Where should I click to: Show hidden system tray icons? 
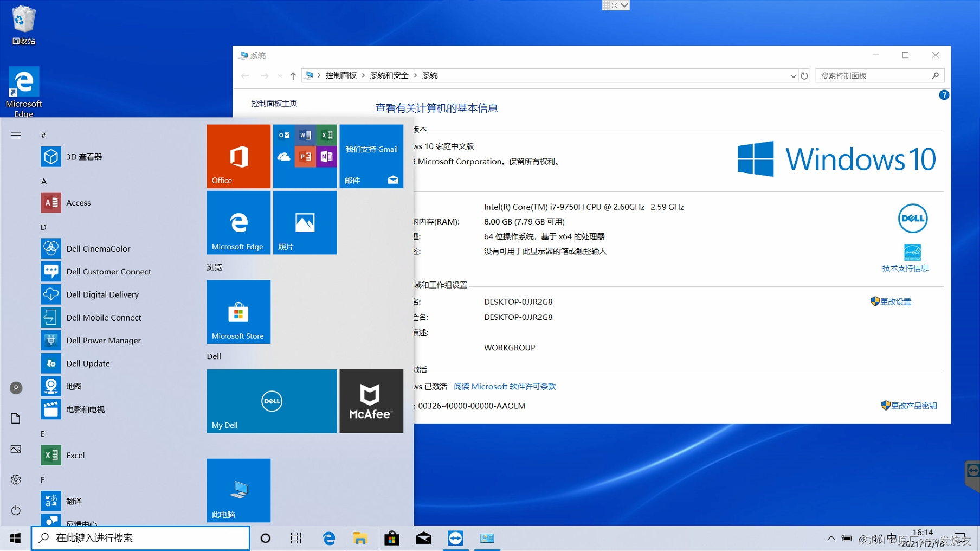(831, 538)
